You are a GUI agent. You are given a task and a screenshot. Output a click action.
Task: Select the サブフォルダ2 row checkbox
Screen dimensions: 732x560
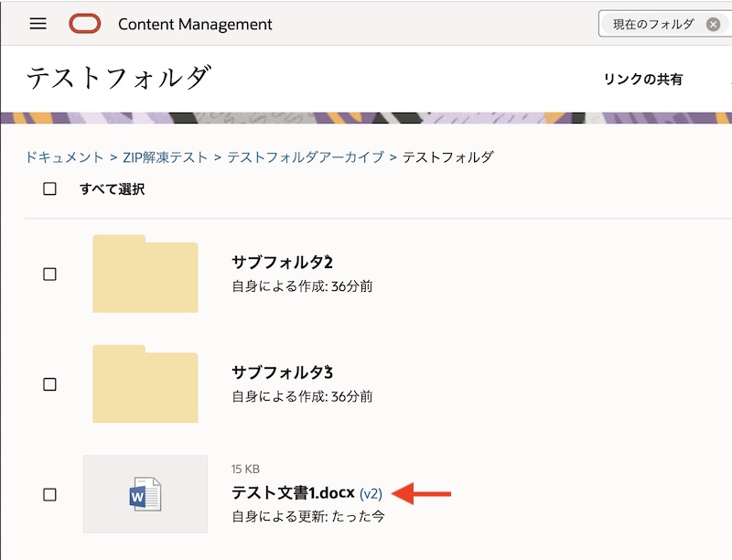[x=50, y=275]
